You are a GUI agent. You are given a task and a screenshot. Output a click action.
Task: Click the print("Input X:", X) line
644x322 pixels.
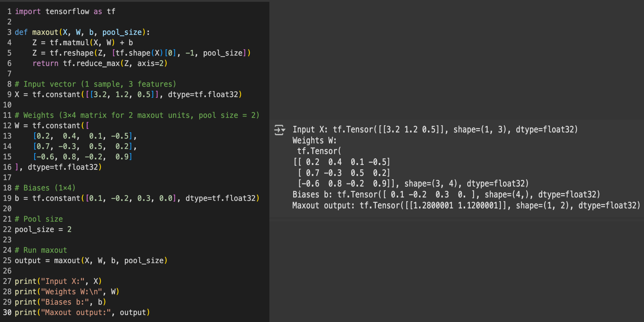tap(58, 281)
